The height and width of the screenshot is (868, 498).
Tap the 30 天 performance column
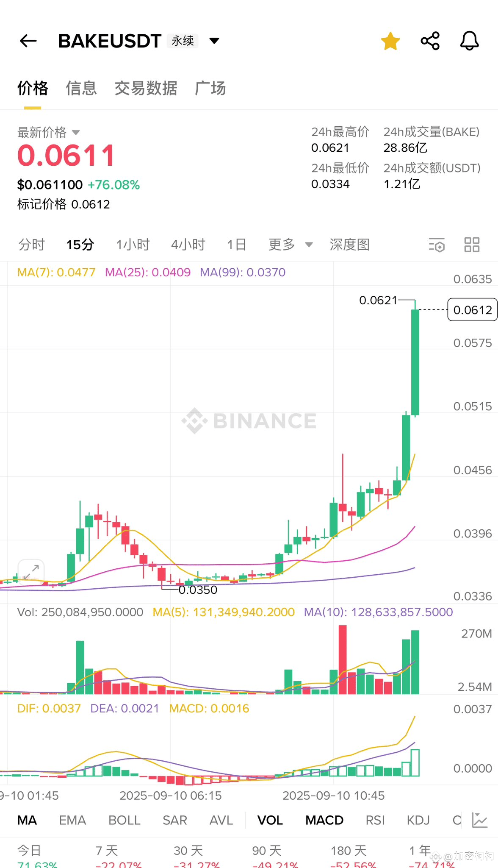(197, 857)
